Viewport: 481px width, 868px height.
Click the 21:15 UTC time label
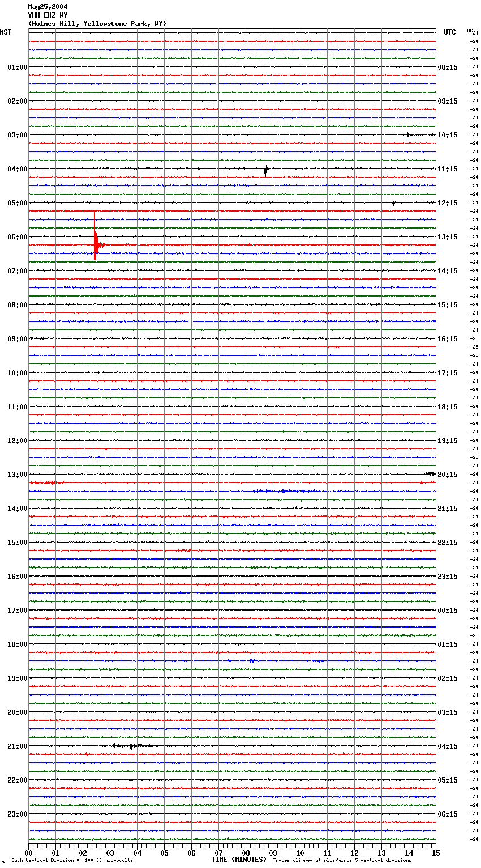(x=448, y=509)
